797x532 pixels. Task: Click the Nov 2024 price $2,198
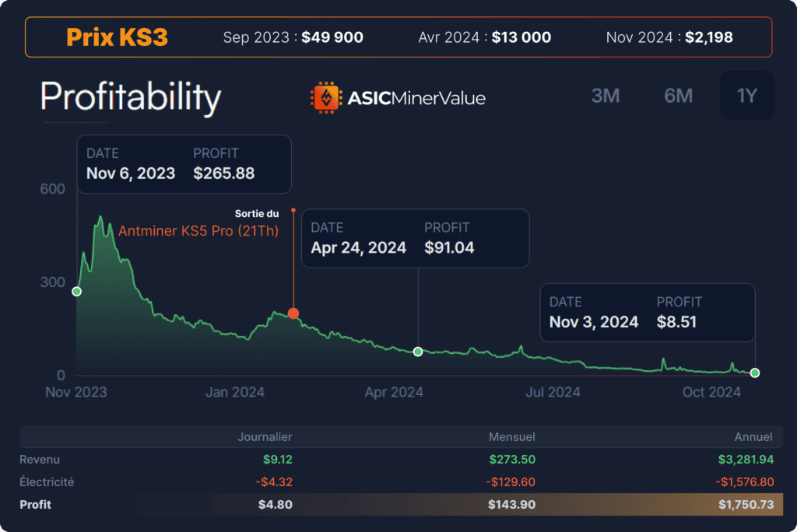(709, 37)
